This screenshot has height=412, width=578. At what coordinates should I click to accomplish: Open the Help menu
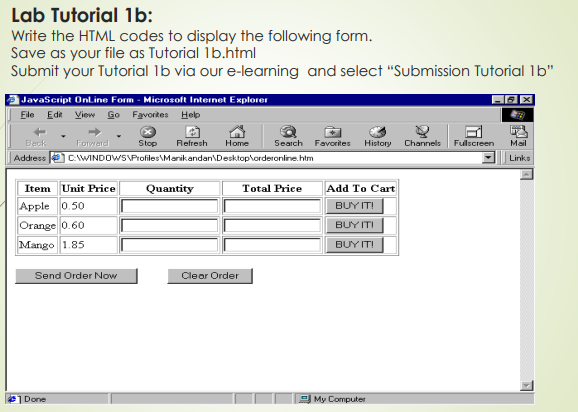(x=191, y=115)
